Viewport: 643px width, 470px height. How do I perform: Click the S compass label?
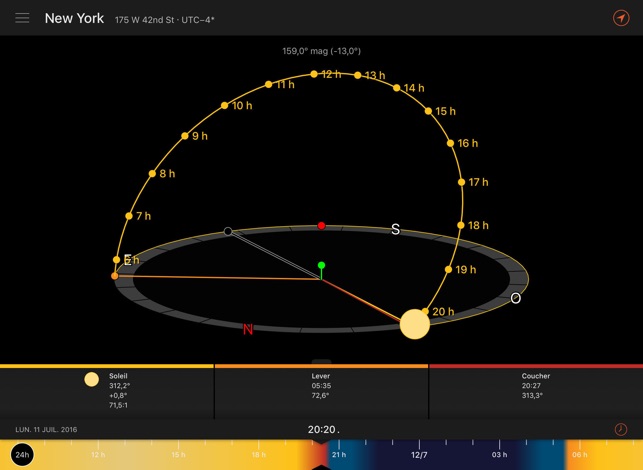[x=395, y=229]
